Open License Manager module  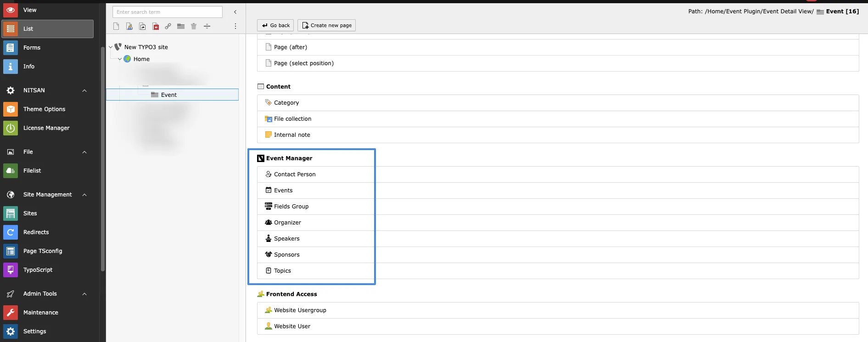tap(48, 128)
